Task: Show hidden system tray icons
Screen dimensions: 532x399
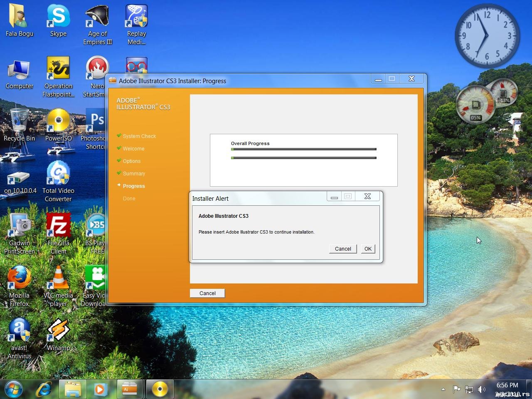Action: coord(443,389)
